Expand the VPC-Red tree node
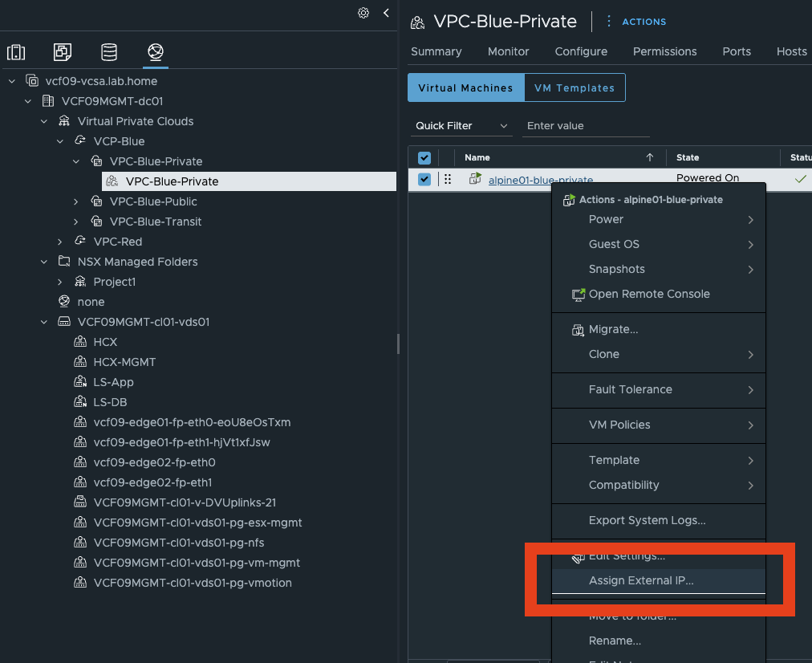Viewport: 812px width, 663px height. [60, 242]
